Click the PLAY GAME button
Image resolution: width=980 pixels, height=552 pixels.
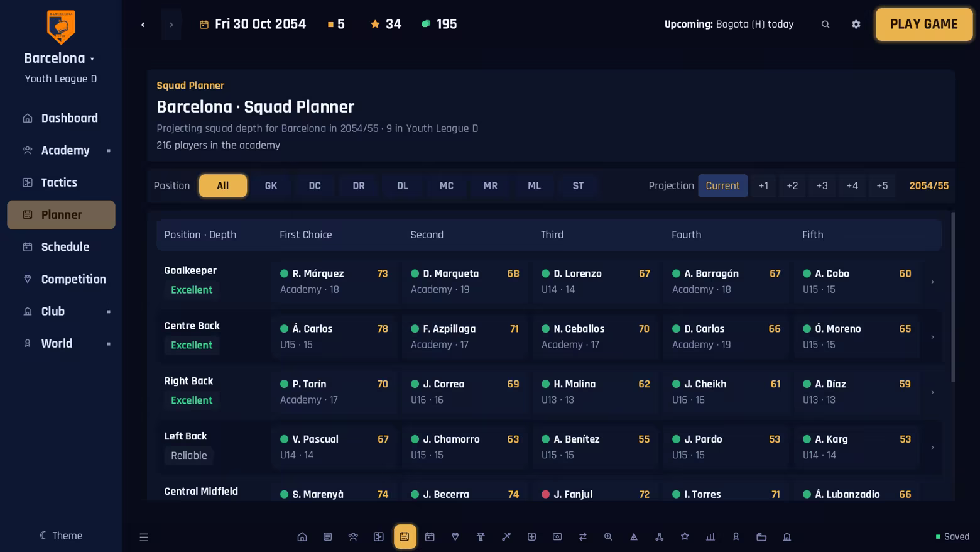coord(924,25)
